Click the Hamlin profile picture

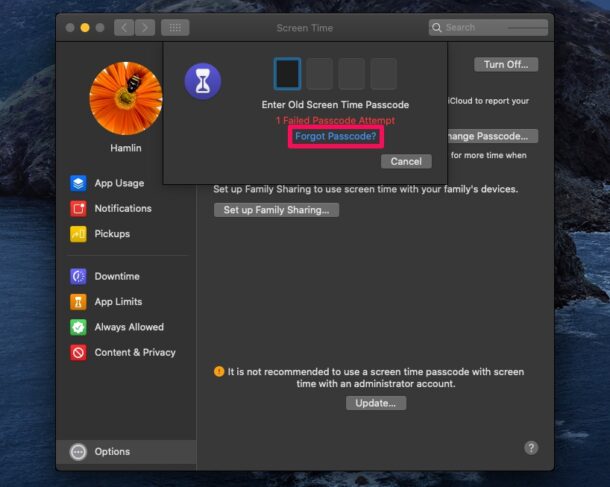point(125,98)
